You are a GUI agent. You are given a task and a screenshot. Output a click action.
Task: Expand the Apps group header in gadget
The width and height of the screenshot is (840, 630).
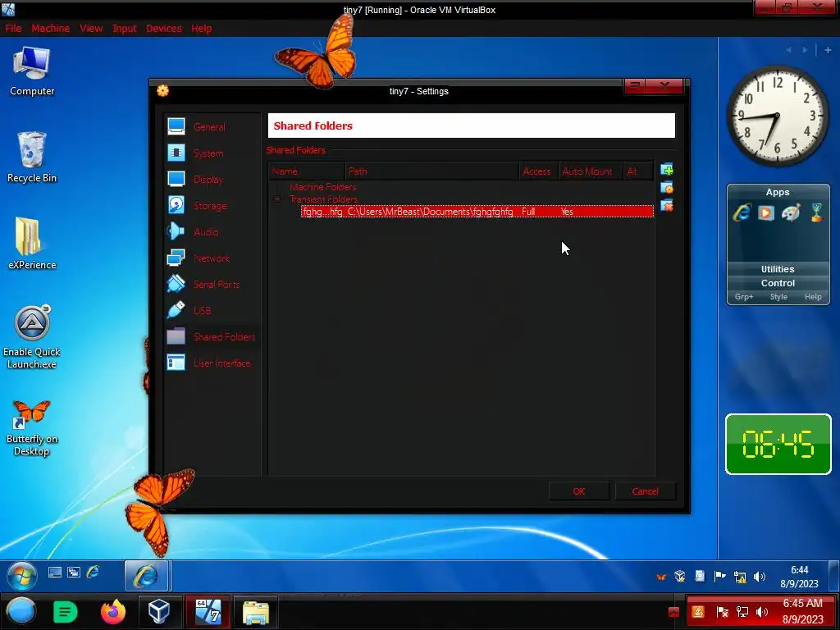pyautogui.click(x=778, y=192)
